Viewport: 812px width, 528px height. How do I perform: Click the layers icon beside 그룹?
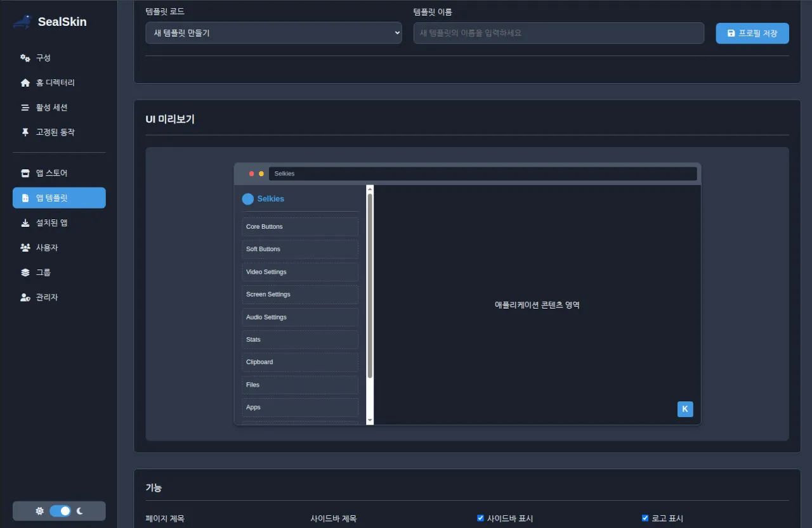tap(25, 273)
